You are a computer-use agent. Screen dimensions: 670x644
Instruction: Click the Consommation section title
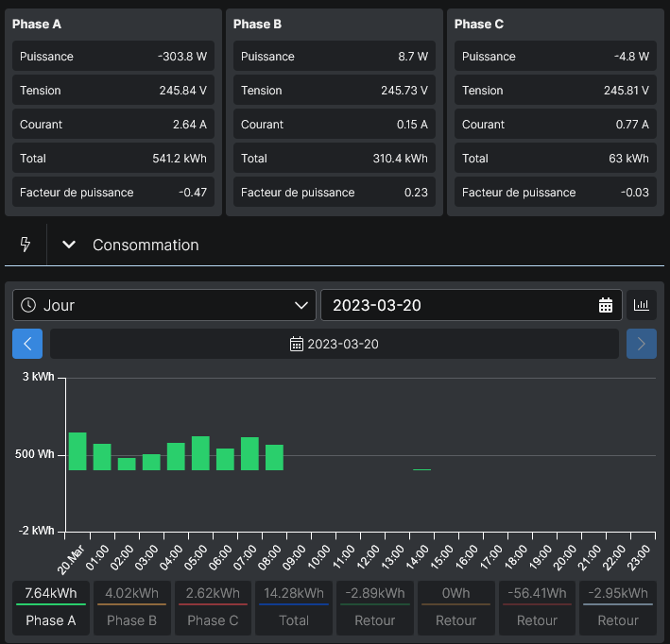tap(146, 245)
